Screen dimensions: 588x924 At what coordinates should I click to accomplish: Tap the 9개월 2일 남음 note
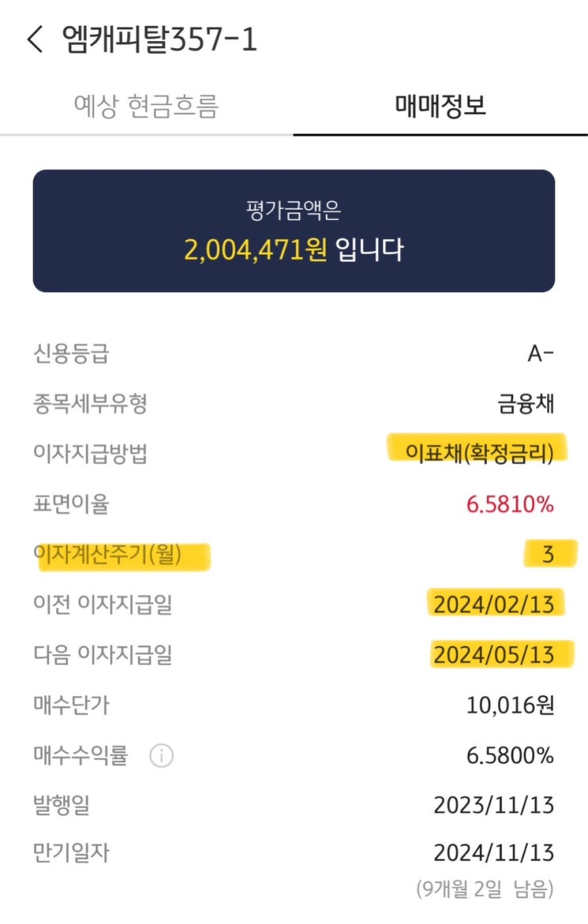(485, 888)
